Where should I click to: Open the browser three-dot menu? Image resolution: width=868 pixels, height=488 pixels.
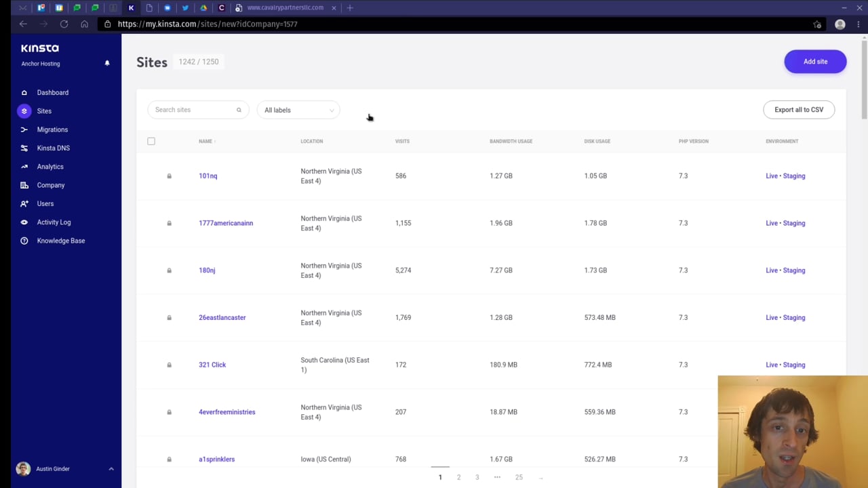coord(859,24)
